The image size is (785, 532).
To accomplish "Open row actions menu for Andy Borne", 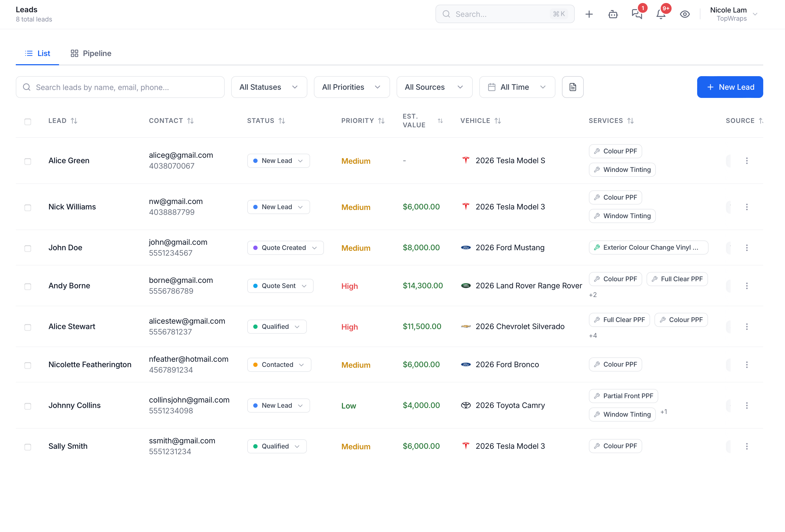I will pos(746,286).
